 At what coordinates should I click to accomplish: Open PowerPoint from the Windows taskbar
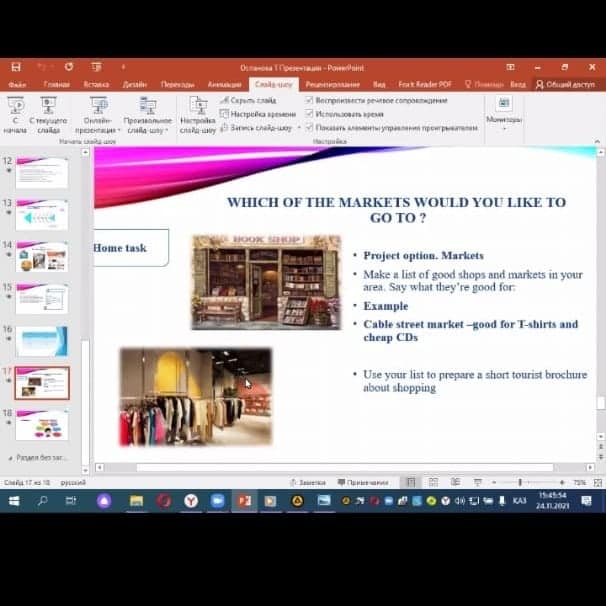point(242,500)
